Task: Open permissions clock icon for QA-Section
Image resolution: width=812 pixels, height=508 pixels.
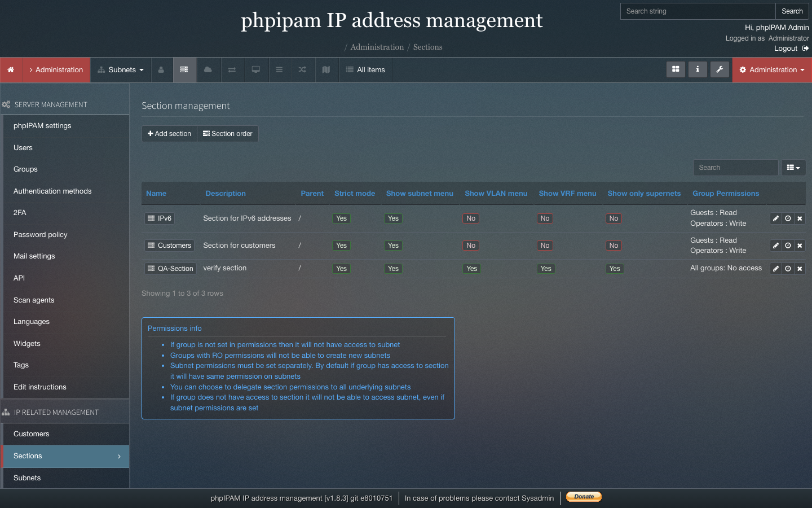Action: click(x=788, y=269)
